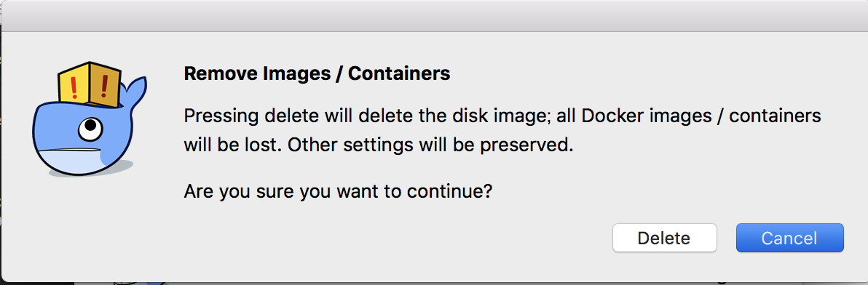Click the whale's eye
The width and height of the screenshot is (868, 285).
tap(89, 129)
